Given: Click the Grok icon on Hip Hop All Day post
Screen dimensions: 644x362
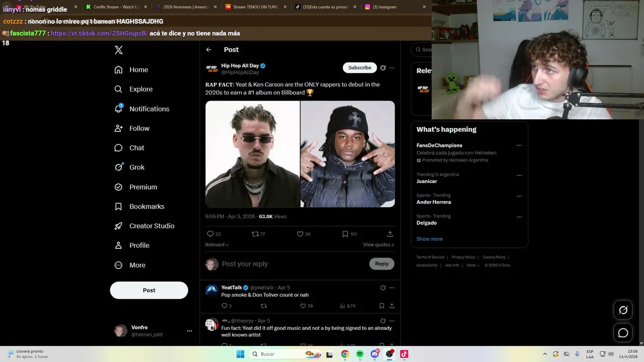Looking at the screenshot, I should tap(383, 68).
